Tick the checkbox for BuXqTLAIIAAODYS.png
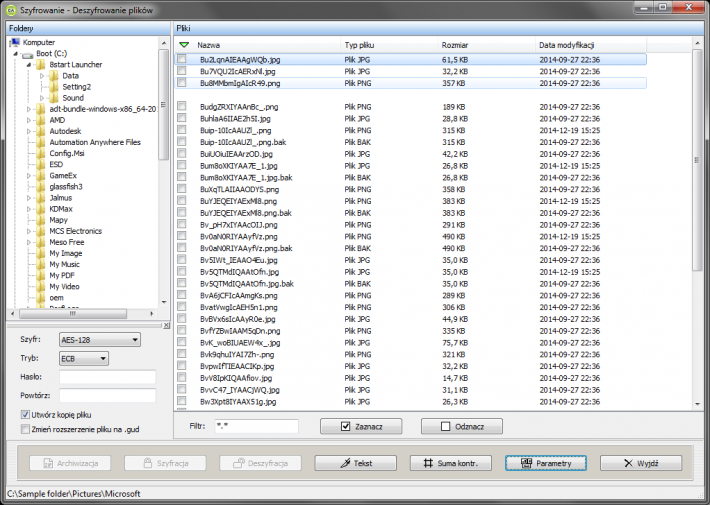710x505 pixels. 182,188
